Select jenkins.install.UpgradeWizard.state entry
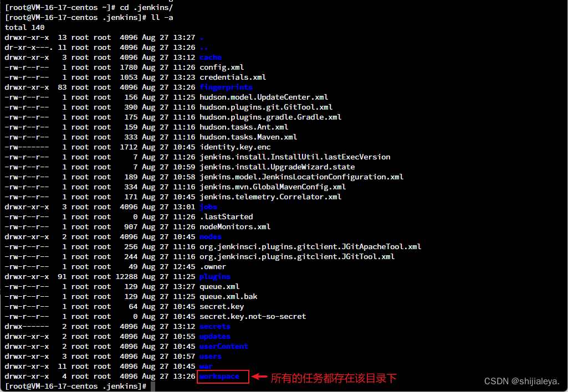The width and height of the screenshot is (568, 392). click(277, 167)
